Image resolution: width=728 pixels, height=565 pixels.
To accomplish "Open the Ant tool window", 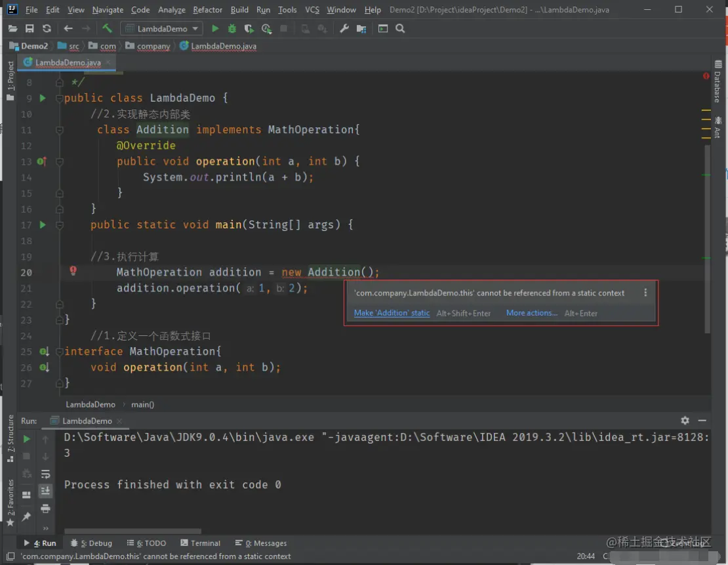I will (x=718, y=127).
